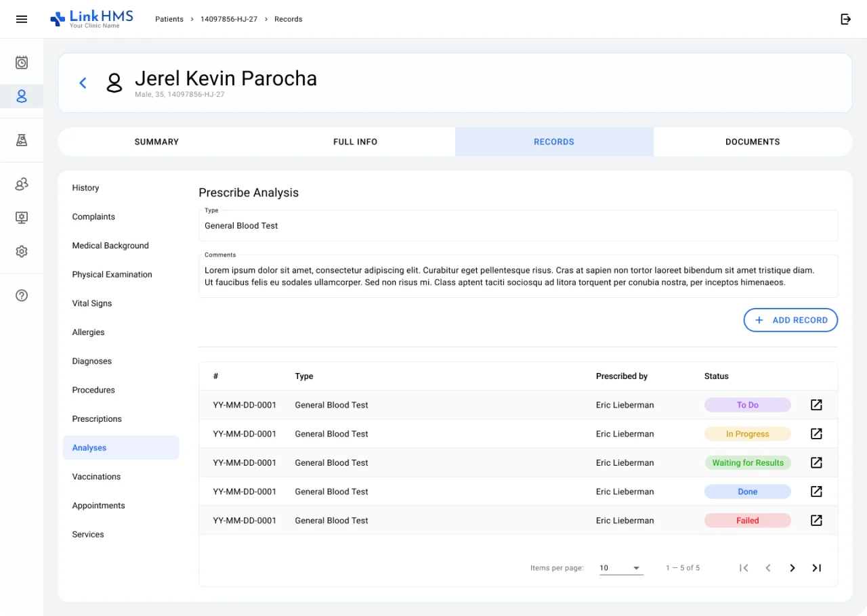Select the Records tab
This screenshot has width=867, height=616.
click(554, 142)
